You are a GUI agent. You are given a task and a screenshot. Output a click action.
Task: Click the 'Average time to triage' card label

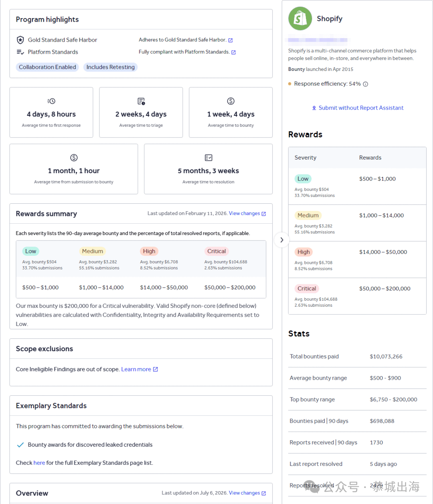(x=141, y=125)
